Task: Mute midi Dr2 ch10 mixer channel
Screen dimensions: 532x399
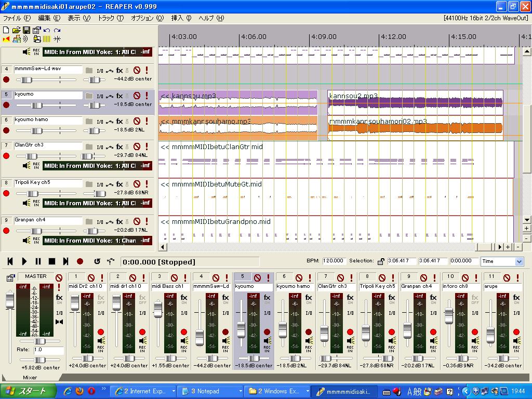Action: (x=91, y=278)
